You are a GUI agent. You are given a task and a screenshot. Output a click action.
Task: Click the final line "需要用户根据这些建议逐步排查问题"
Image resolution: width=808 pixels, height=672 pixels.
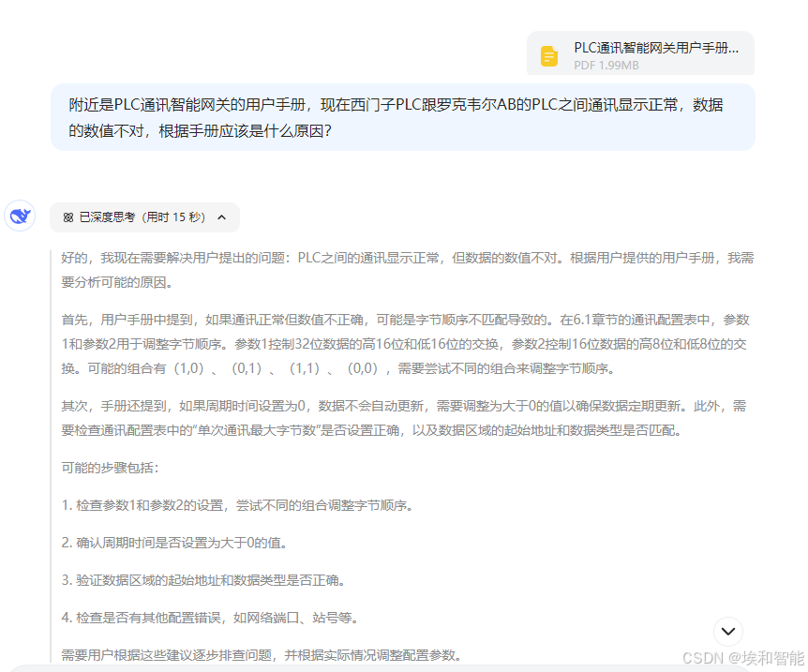point(262,655)
